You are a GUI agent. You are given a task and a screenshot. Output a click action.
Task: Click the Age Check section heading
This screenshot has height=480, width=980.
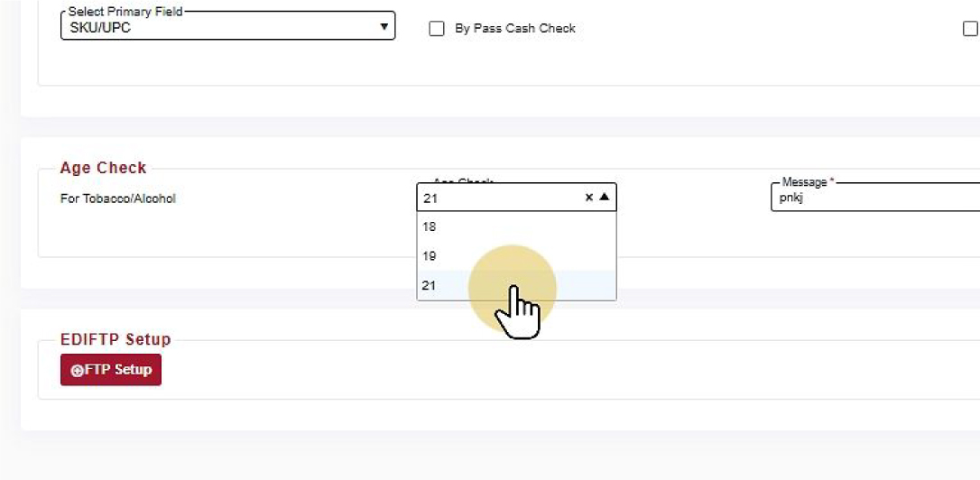103,168
